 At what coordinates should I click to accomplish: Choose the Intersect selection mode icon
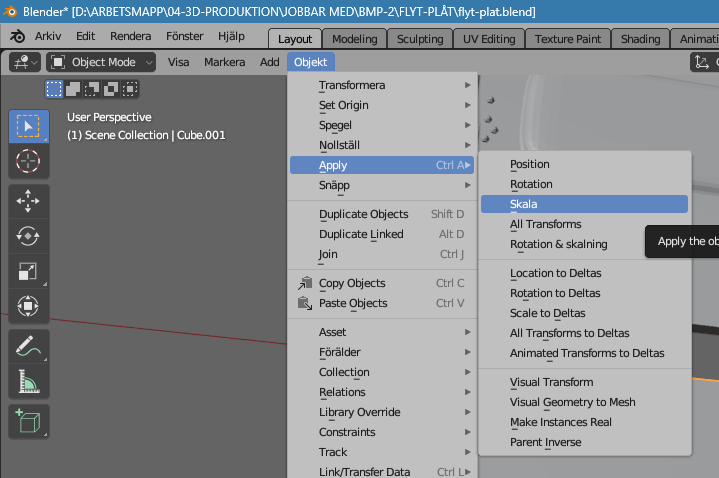pos(130,89)
